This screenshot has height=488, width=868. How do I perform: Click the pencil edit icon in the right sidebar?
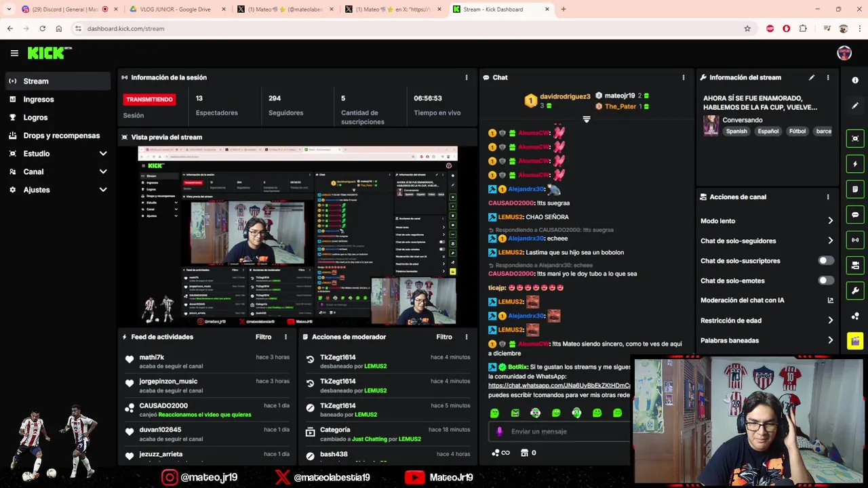pyautogui.click(x=855, y=106)
